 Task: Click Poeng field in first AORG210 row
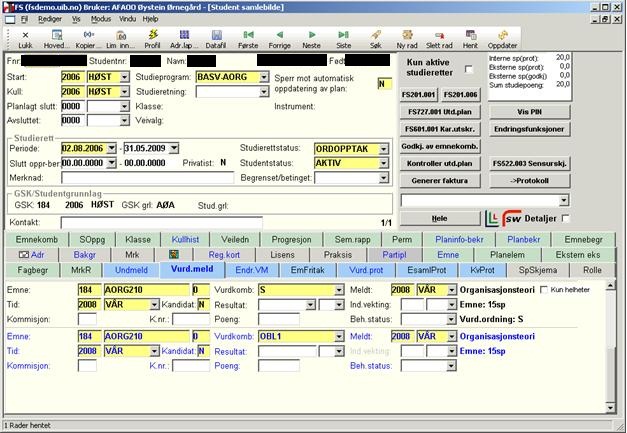coord(279,319)
